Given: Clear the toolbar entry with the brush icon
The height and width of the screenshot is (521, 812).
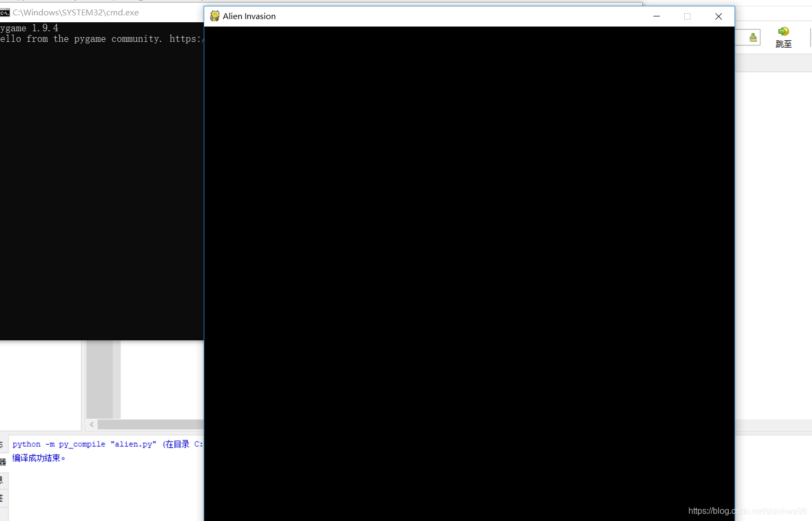Looking at the screenshot, I should [753, 37].
